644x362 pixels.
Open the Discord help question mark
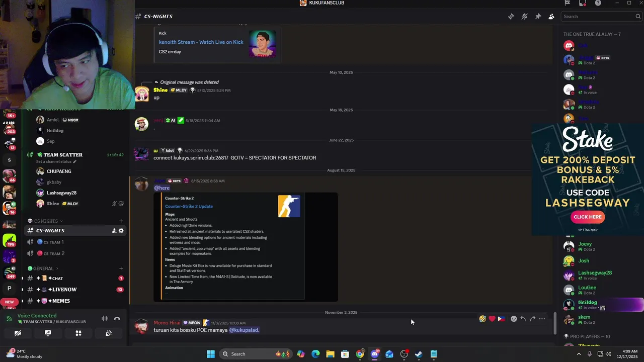point(598,3)
